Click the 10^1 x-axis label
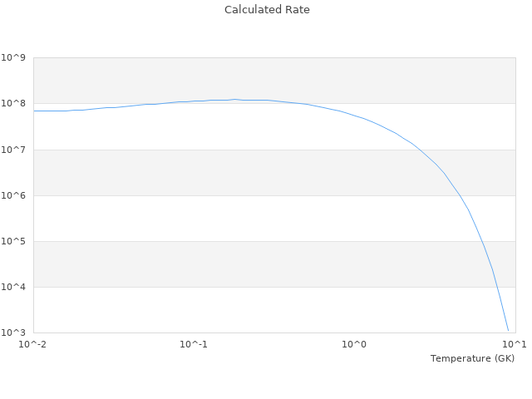532x399 pixels. (x=515, y=344)
